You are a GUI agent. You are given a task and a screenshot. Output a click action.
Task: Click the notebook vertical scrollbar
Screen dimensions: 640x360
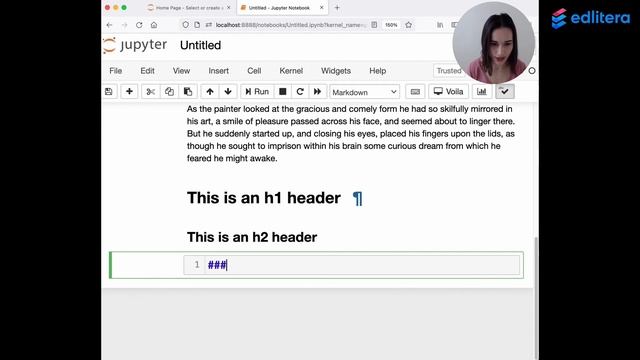[x=536, y=298]
